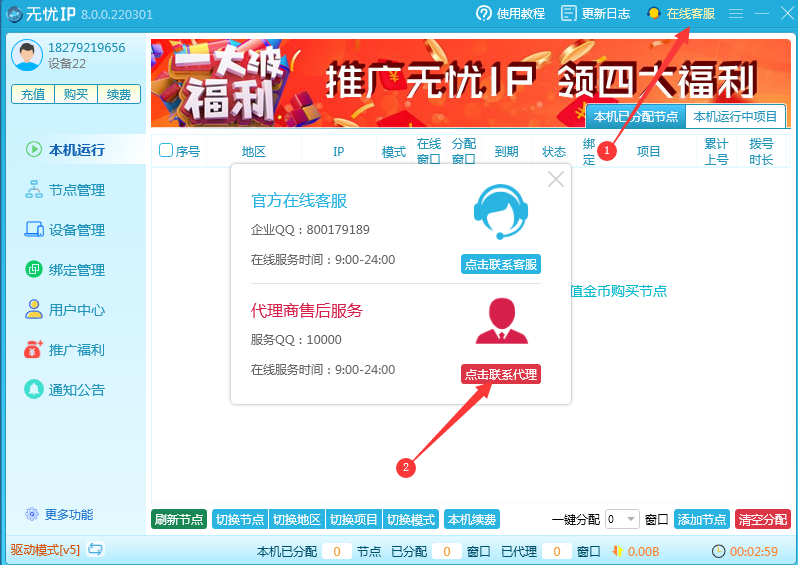Click the 设备管理 device icon
The width and height of the screenshot is (798, 565).
pos(34,230)
